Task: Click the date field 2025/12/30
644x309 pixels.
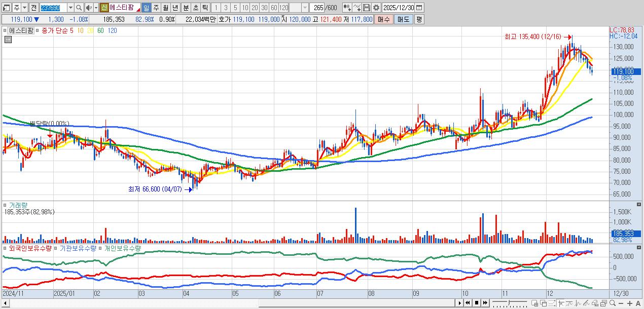Action: pyautogui.click(x=398, y=8)
